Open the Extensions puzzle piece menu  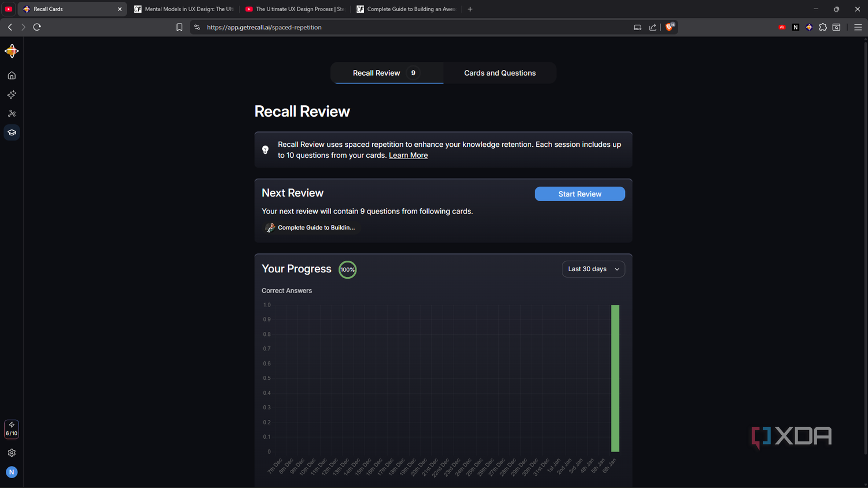pos(823,27)
